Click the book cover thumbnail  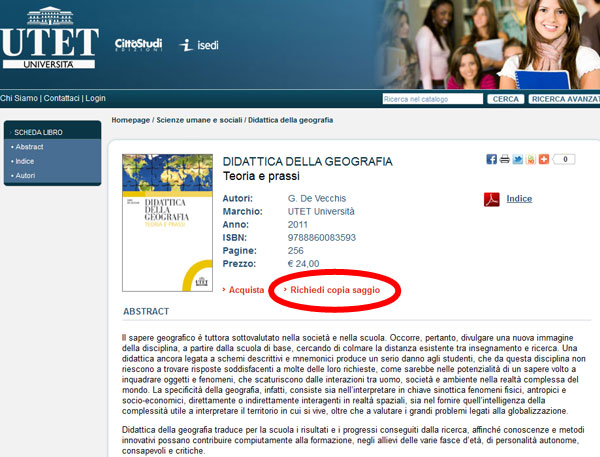167,223
